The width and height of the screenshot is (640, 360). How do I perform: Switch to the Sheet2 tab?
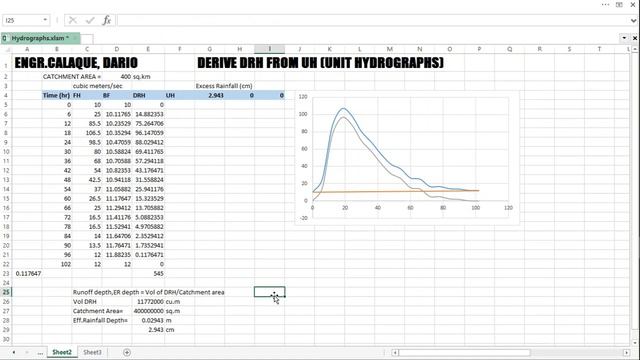(x=62, y=352)
